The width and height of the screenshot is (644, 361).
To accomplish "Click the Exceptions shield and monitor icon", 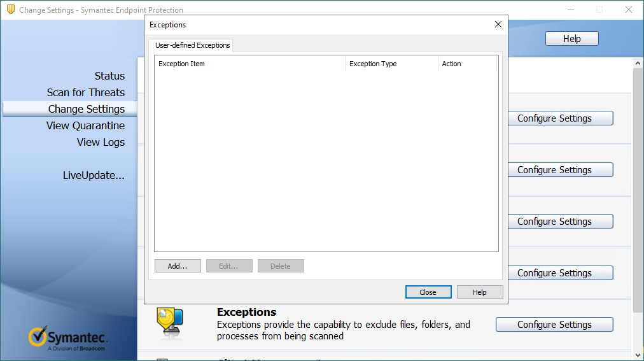I will tap(170, 323).
